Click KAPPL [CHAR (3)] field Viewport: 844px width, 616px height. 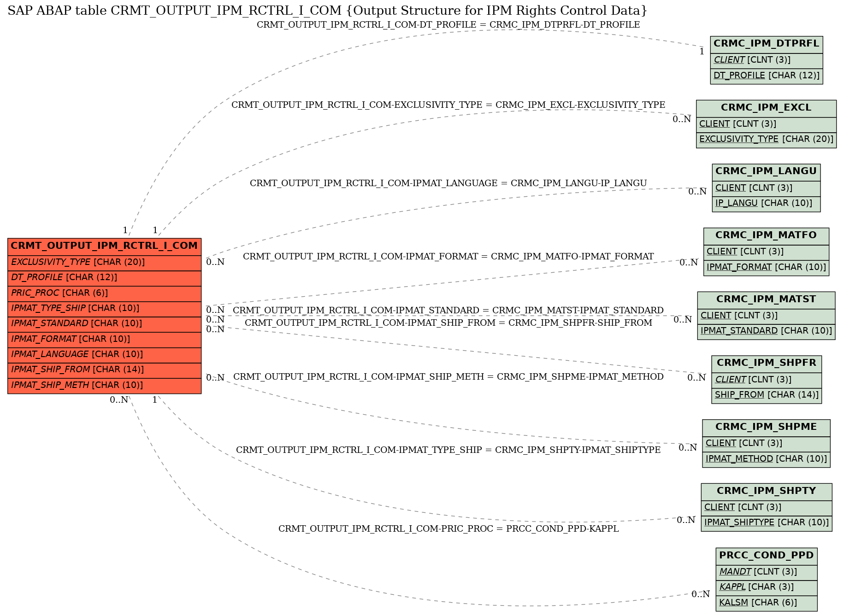(766, 587)
